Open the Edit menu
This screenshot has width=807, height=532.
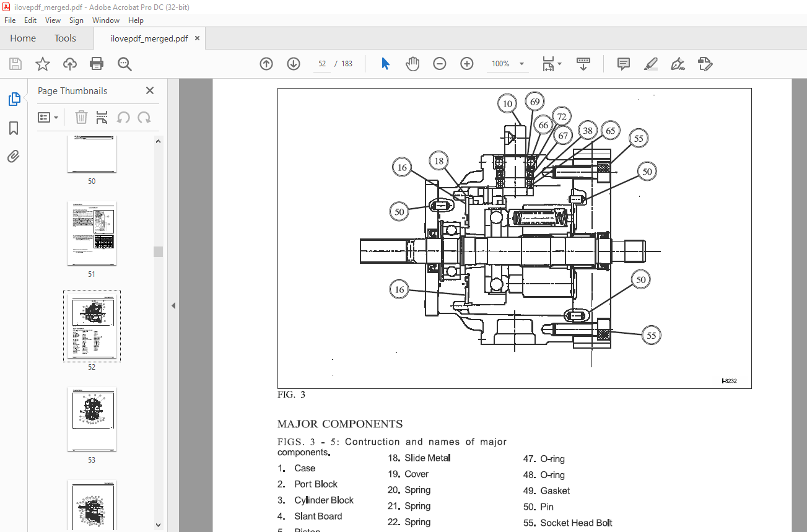pos(30,20)
